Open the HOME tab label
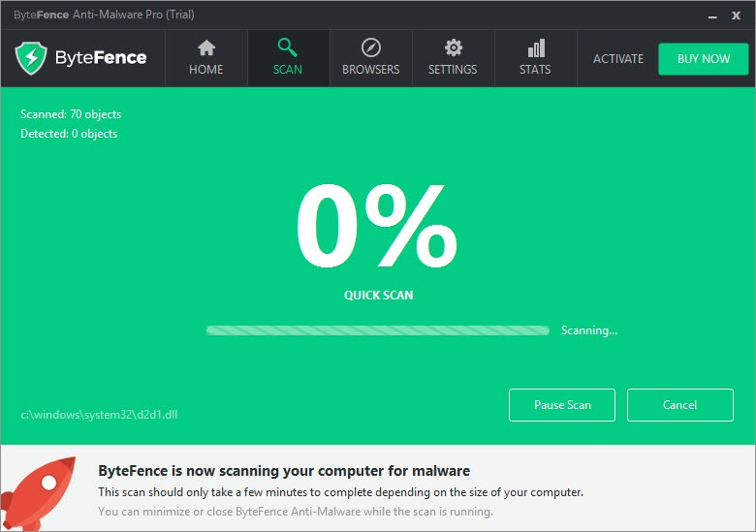Image resolution: width=756 pixels, height=532 pixels. (x=205, y=70)
